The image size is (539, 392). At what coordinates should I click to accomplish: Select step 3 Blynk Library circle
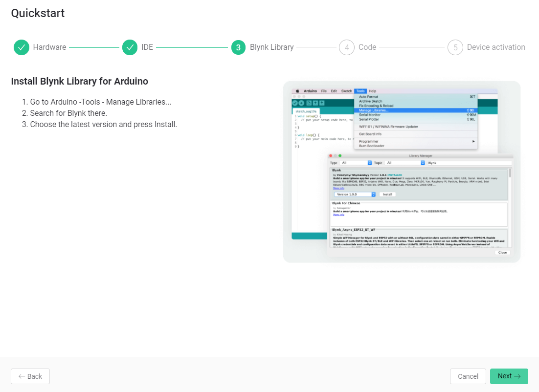(238, 47)
